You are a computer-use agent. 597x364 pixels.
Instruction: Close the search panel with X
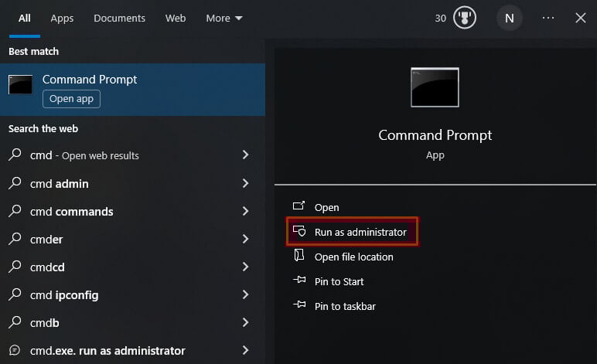point(580,18)
